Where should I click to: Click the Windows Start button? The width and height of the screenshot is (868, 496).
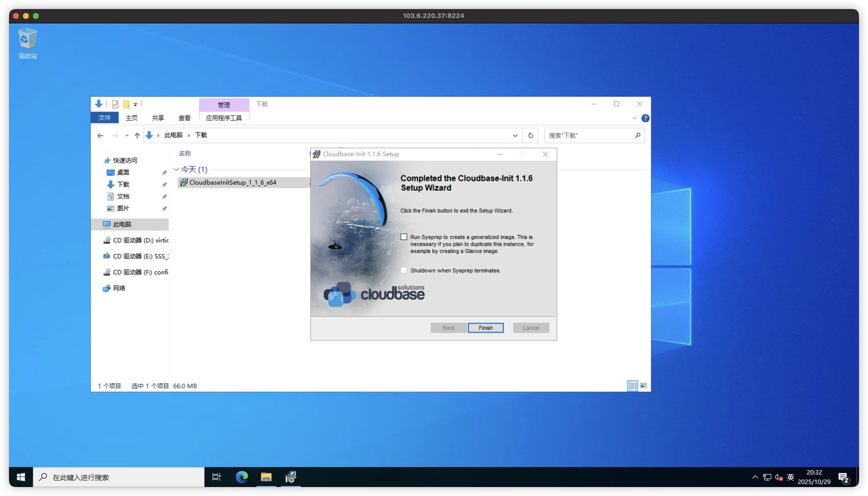21,477
